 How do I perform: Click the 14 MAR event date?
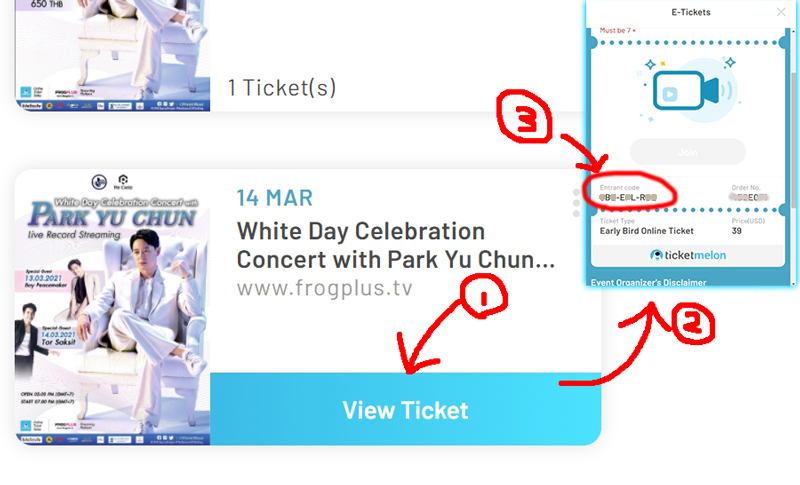[274, 198]
